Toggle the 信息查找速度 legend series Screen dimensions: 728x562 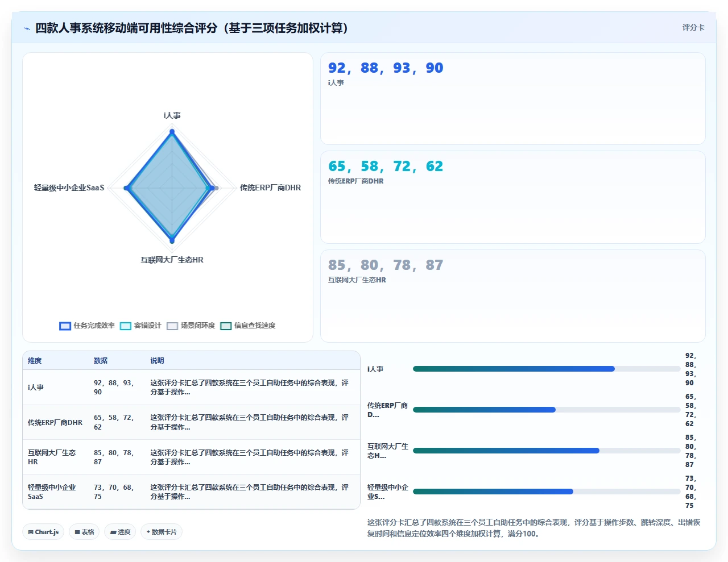tap(248, 326)
